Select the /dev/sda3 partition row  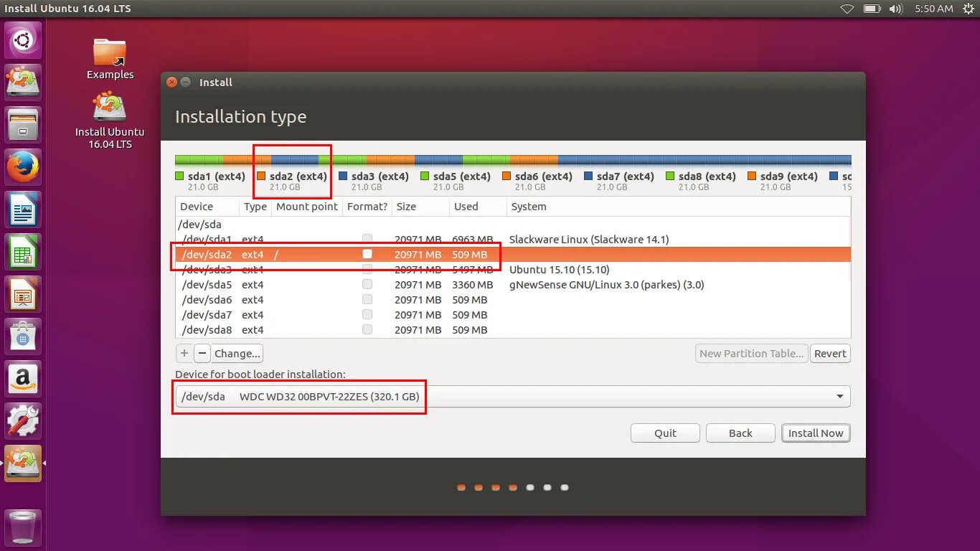[x=513, y=269]
